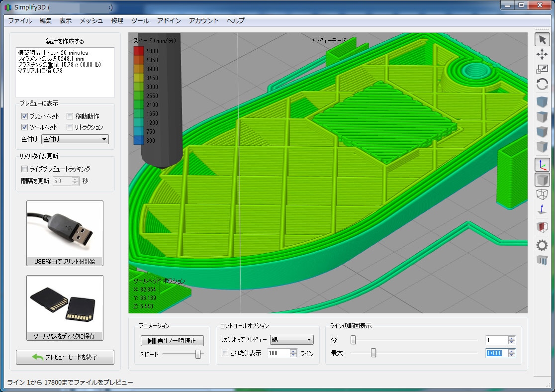Toggle the coordinate axes display icon
The height and width of the screenshot is (392, 555).
[x=542, y=165]
